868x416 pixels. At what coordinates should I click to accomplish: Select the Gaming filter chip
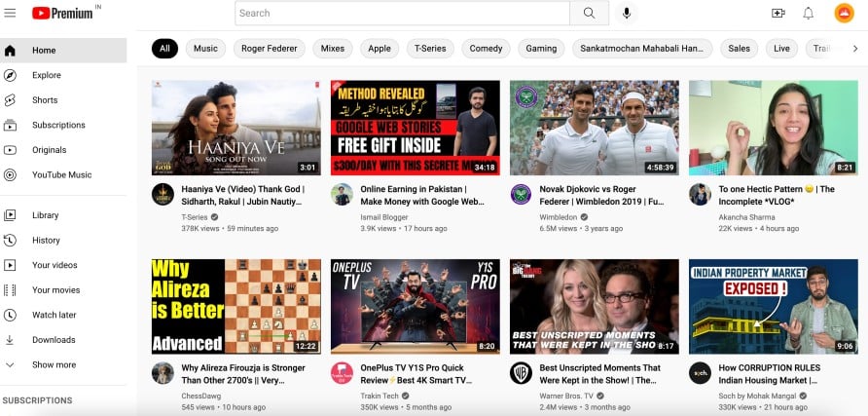[x=541, y=49]
